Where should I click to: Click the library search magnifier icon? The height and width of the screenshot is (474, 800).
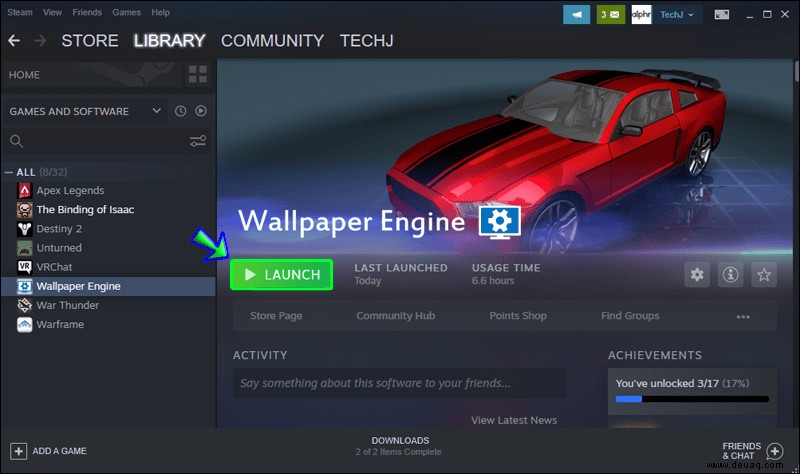16,141
